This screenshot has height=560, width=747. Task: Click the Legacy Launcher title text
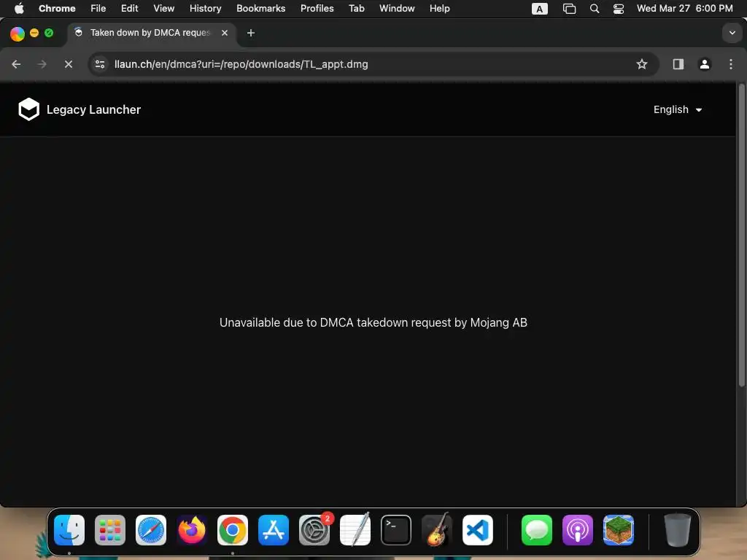93,109
